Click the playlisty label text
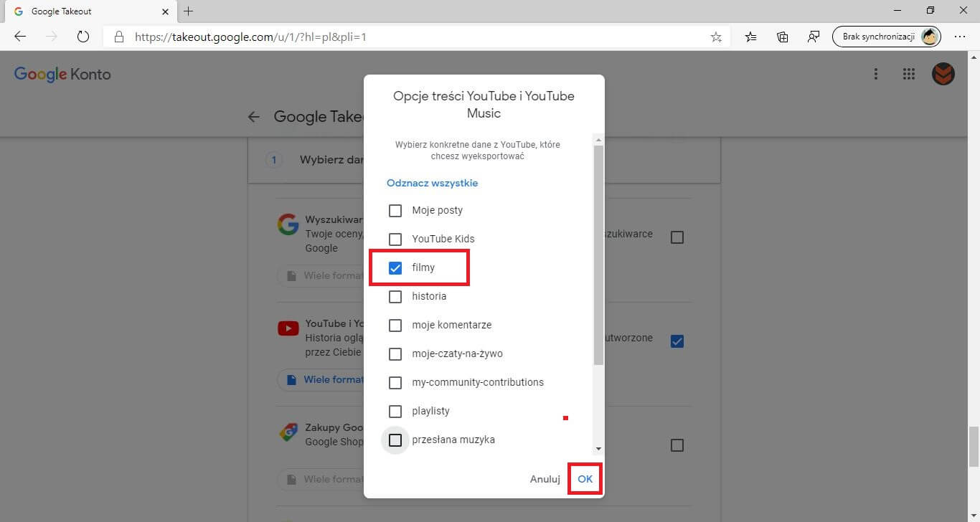This screenshot has height=522, width=980. click(430, 411)
